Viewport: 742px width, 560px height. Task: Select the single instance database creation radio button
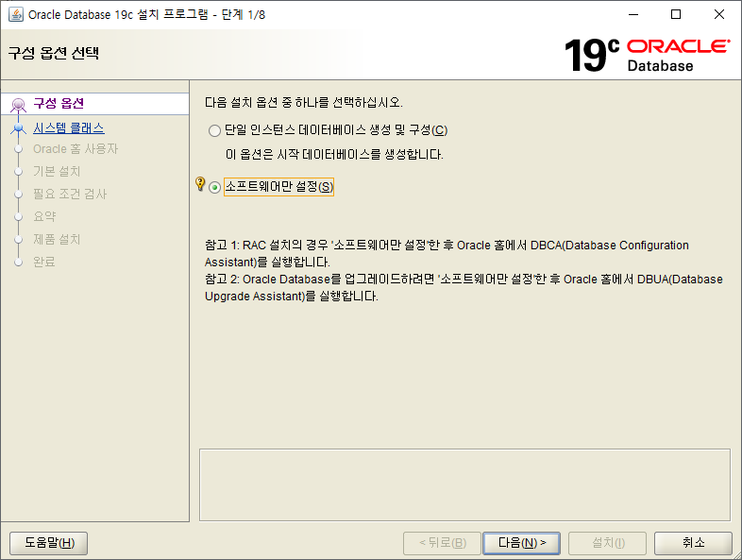tap(214, 130)
